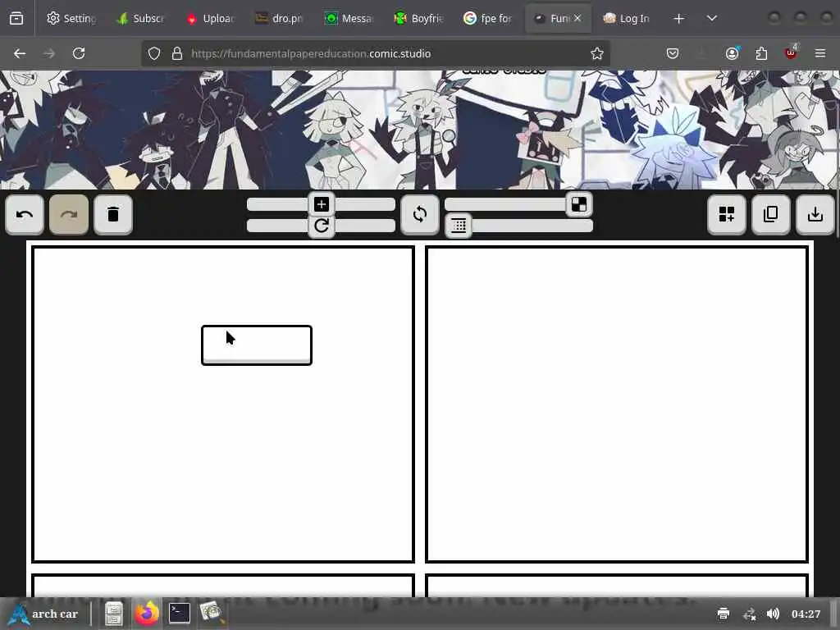The width and height of the screenshot is (840, 630).
Task: Open the terminal taskbar icon
Action: [180, 614]
